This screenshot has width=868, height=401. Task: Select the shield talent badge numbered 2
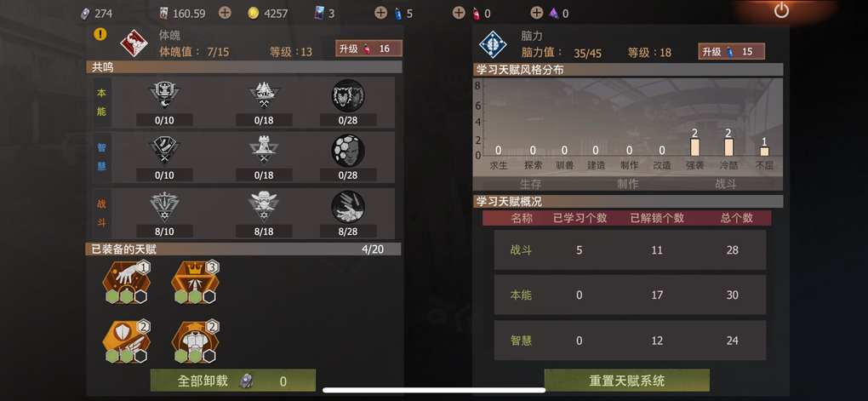pos(127,341)
